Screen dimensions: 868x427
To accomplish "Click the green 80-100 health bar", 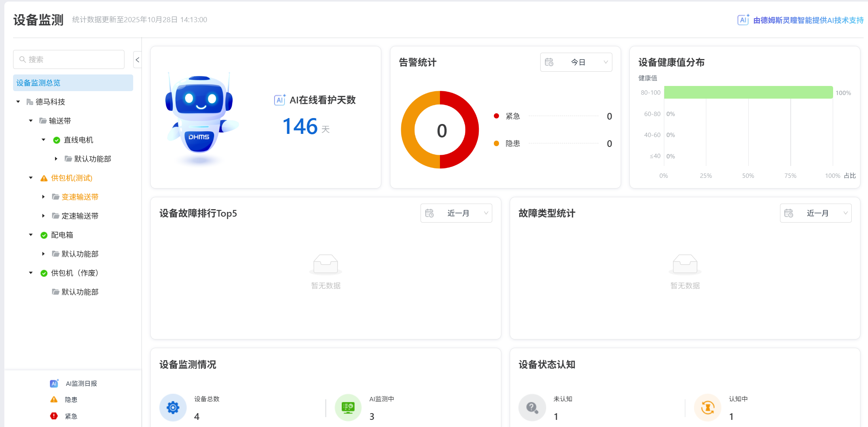I will click(x=748, y=92).
